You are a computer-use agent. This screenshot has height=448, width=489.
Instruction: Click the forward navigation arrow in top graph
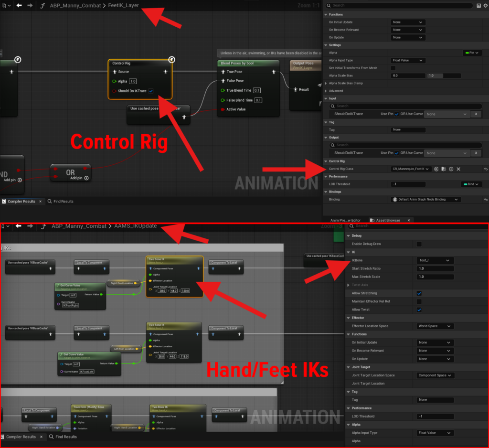coord(30,6)
